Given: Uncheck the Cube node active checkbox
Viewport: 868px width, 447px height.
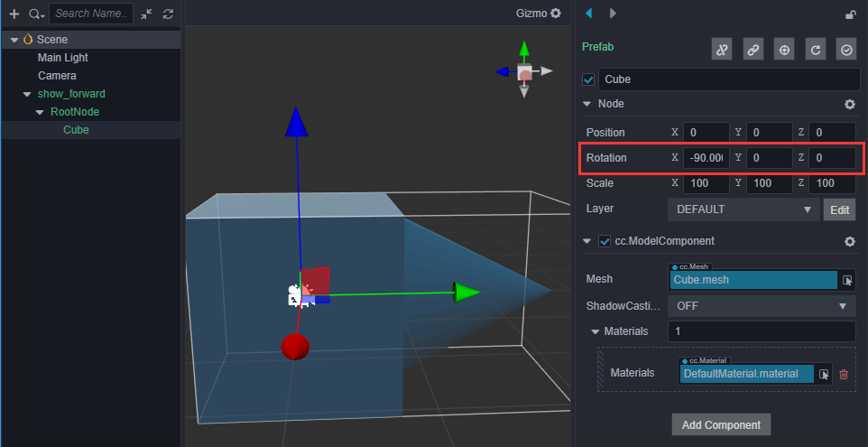Looking at the screenshot, I should [588, 79].
